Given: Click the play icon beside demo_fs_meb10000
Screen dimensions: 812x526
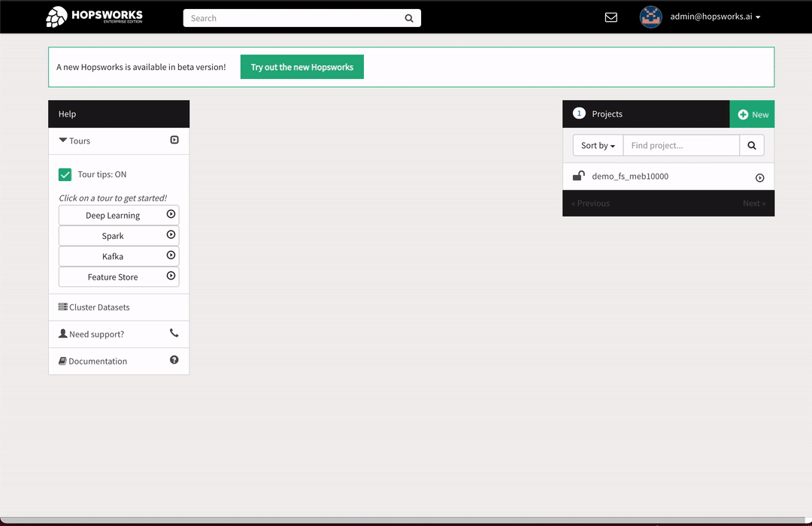Looking at the screenshot, I should pyautogui.click(x=759, y=177).
